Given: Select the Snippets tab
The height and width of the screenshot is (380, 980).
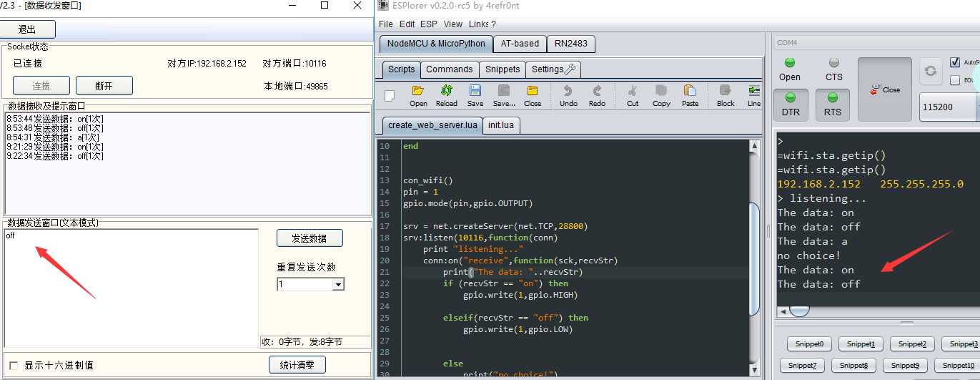Looking at the screenshot, I should click(503, 69).
